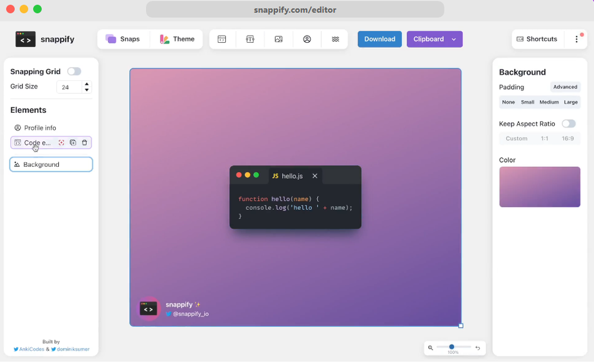This screenshot has height=364, width=594.
Task: Click the canvas resize handle corner
Action: coord(461,326)
